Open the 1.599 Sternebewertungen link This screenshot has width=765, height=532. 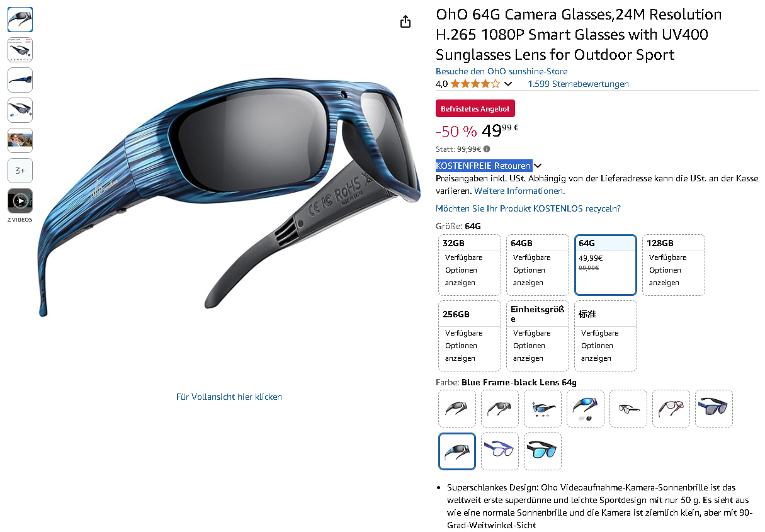578,84
